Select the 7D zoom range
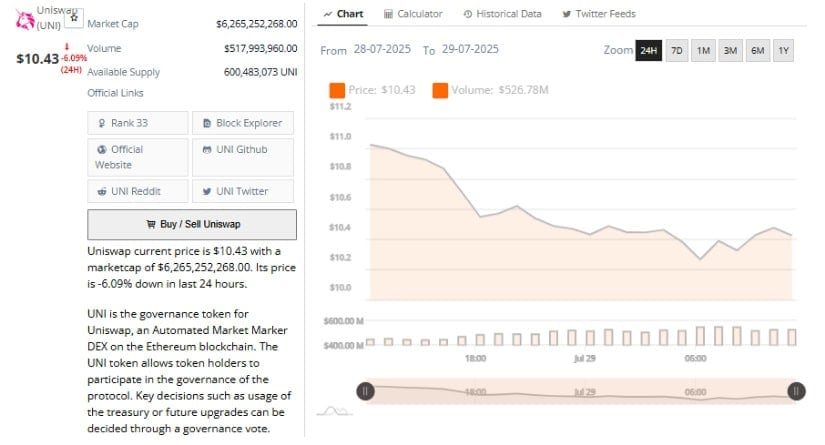 [x=677, y=50]
